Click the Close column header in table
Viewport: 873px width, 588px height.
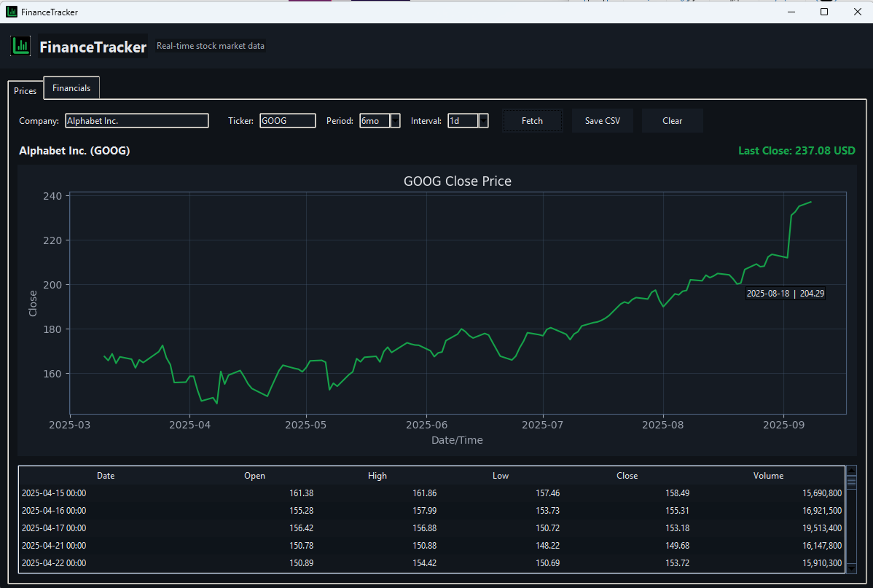(627, 476)
